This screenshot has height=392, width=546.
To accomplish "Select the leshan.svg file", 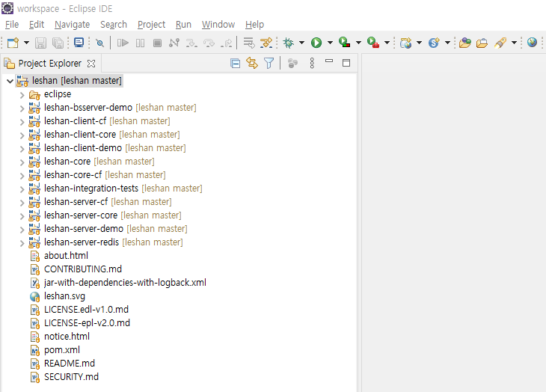I will pos(58,296).
